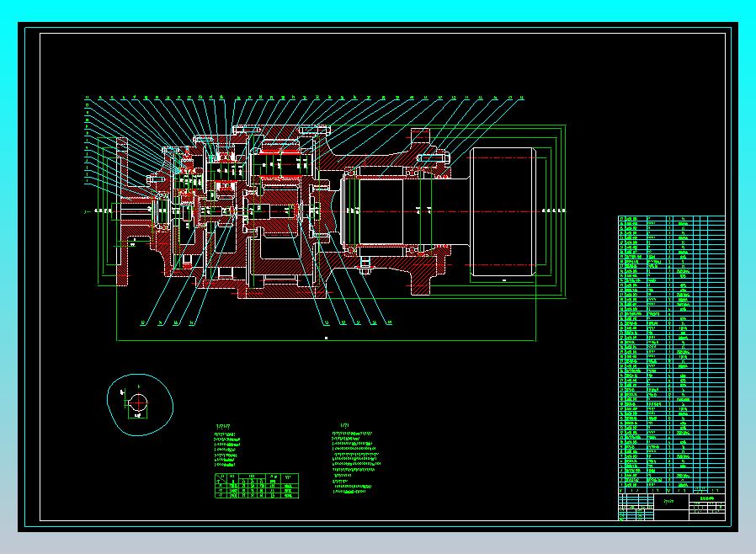Click the title block below the parts list
Screen dimensions: 756x554
671,507
